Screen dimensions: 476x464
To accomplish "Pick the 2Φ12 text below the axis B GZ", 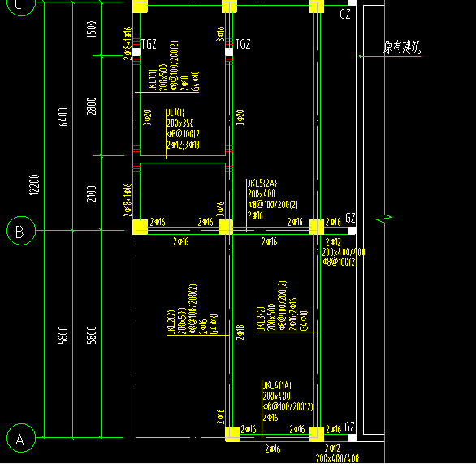I will pos(333,242).
